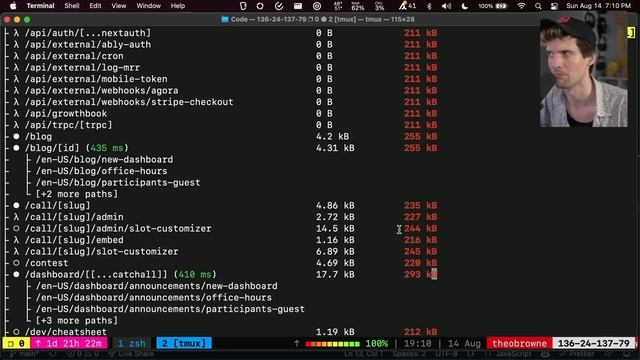Open the Terminal app menu
640x360 pixels.
click(x=40, y=6)
